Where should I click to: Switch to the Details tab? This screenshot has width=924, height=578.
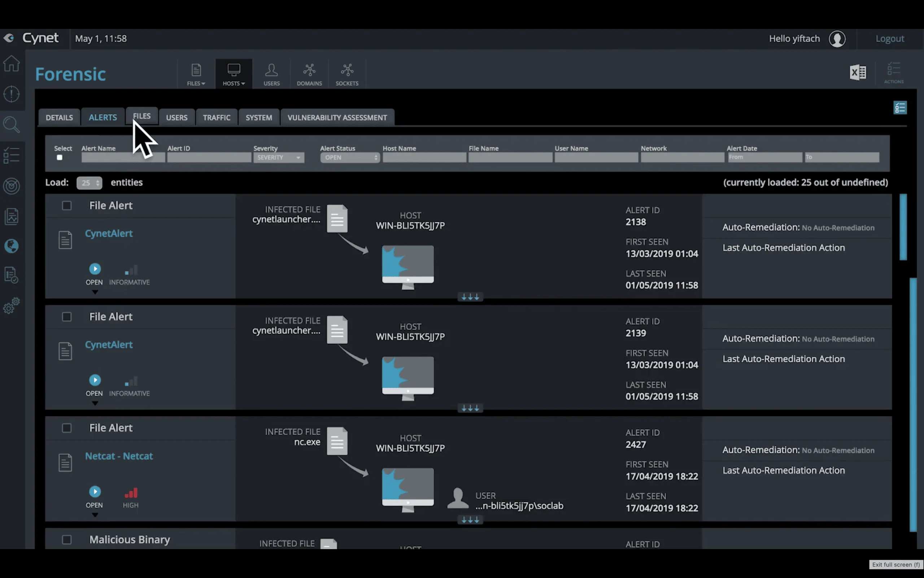point(59,117)
